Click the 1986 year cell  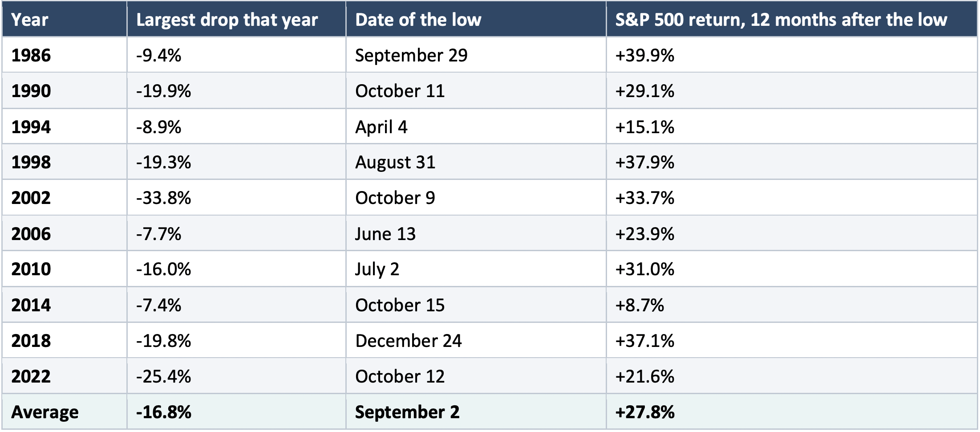click(x=65, y=55)
